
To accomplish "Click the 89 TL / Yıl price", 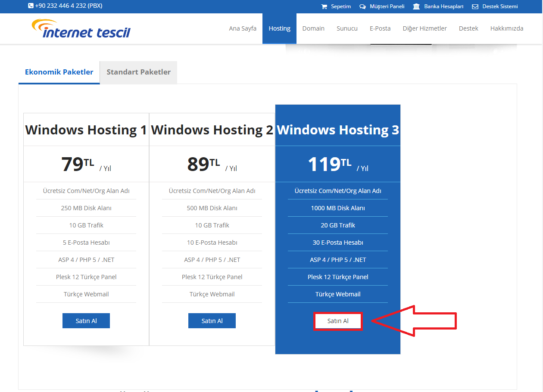I will (212, 164).
